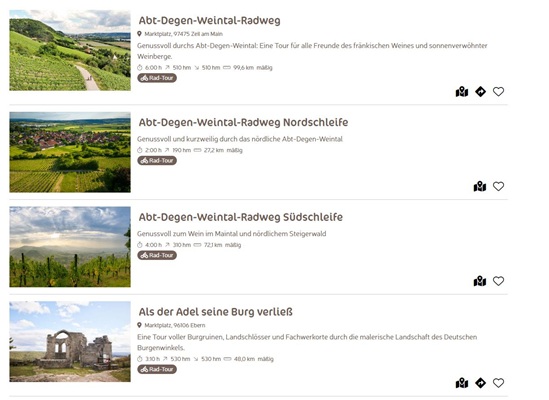Open the Abt-Degen-Weintal-Radweg title link

click(x=209, y=21)
